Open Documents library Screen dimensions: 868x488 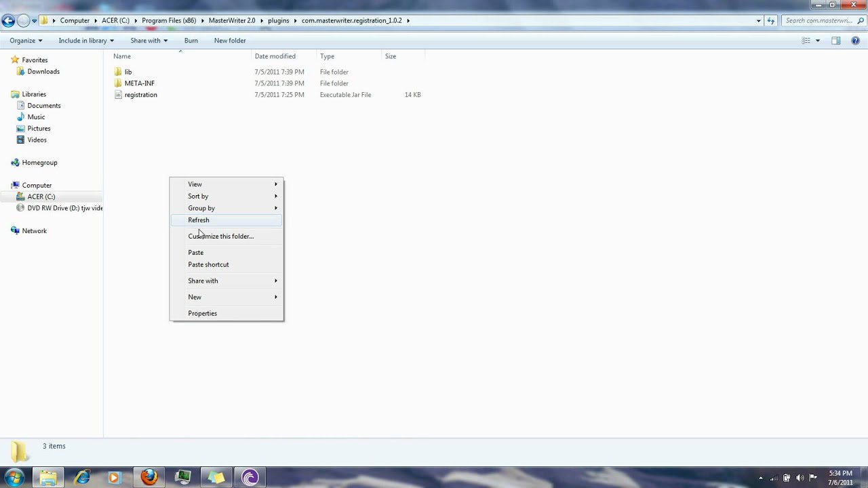point(44,106)
